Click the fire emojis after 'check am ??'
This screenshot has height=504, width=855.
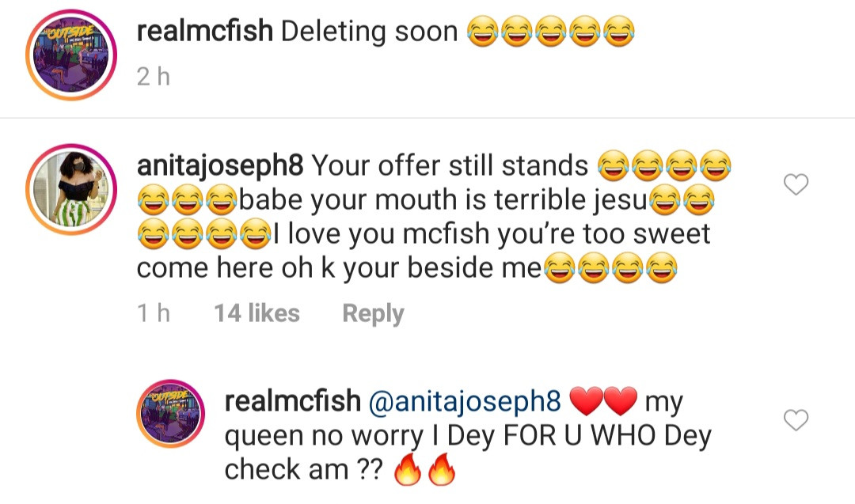coord(424,472)
